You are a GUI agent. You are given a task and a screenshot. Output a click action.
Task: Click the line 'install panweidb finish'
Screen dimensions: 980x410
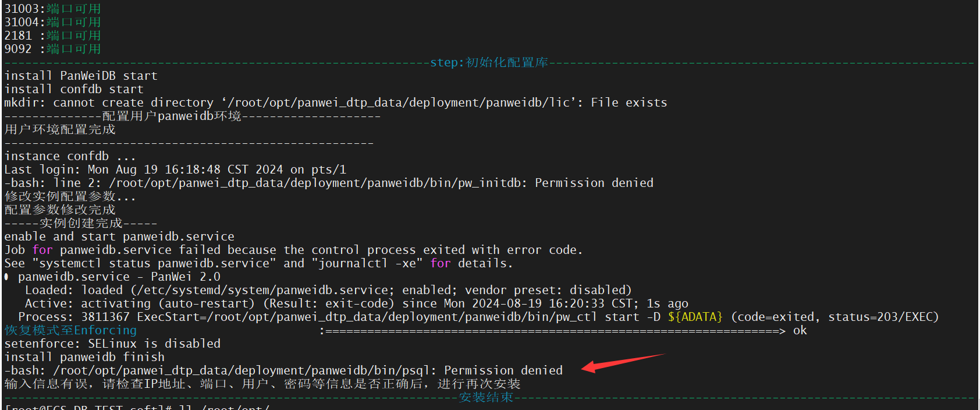pyautogui.click(x=84, y=357)
